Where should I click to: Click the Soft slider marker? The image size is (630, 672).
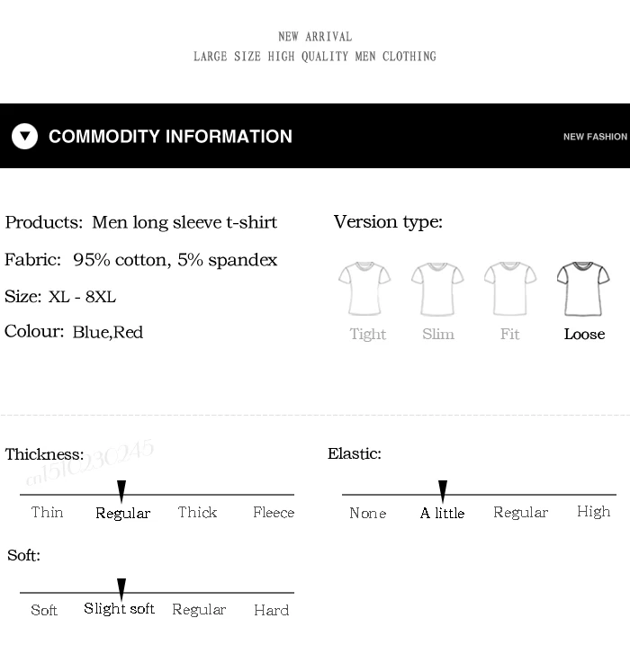pos(121,589)
